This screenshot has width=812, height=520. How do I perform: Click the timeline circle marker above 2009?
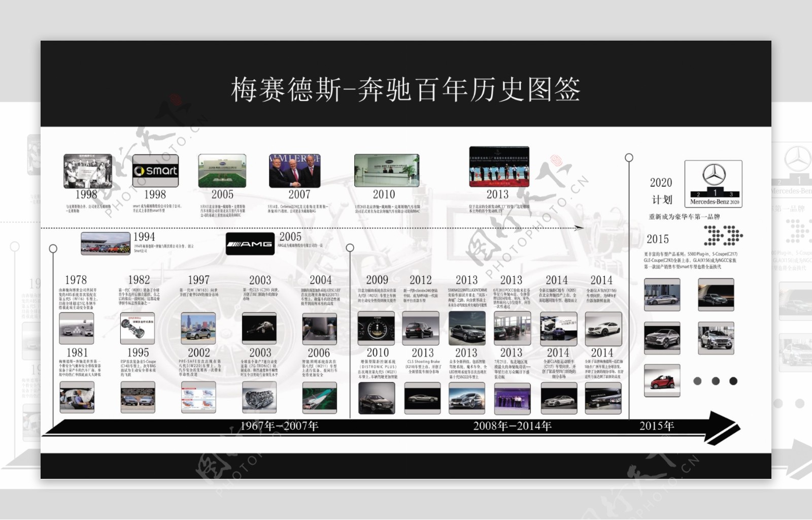350,248
